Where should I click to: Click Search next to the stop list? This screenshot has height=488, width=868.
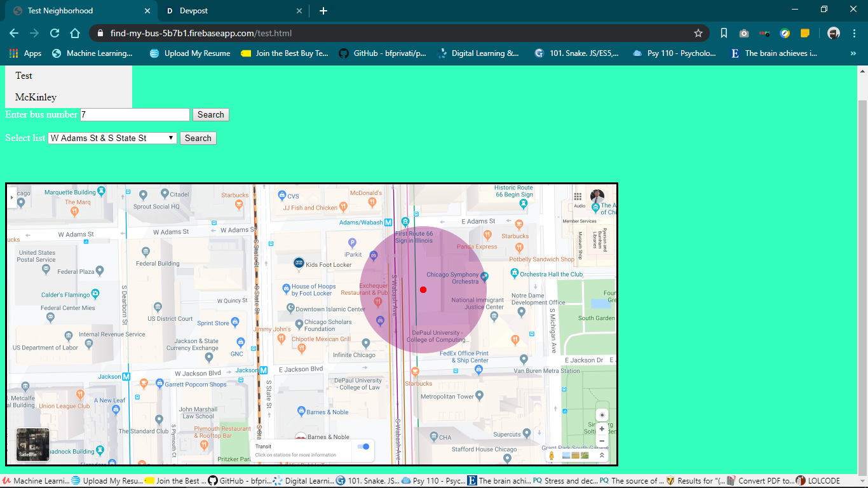pyautogui.click(x=198, y=138)
